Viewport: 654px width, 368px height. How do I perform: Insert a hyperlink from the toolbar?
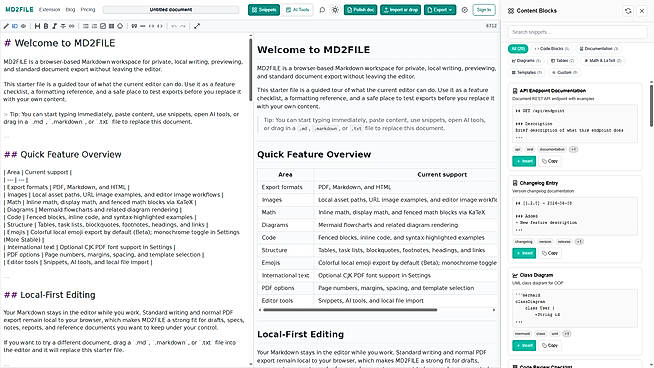click(x=72, y=26)
